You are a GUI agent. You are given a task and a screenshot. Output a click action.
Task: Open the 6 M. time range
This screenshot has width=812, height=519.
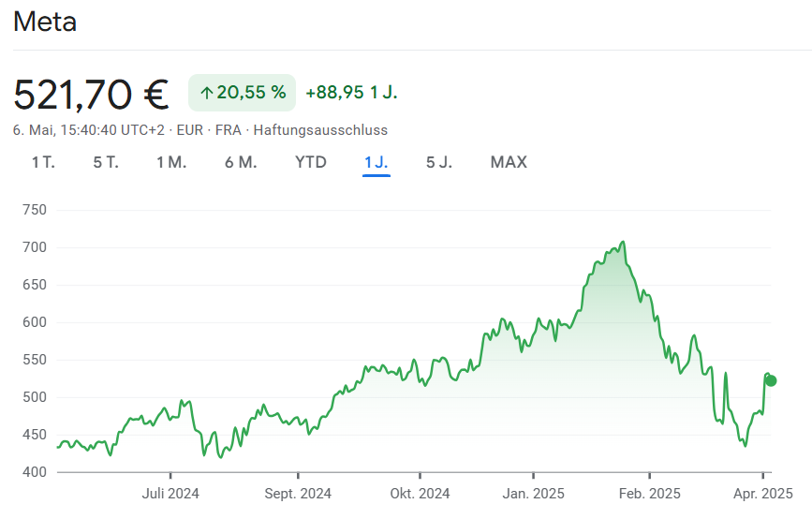pos(241,162)
